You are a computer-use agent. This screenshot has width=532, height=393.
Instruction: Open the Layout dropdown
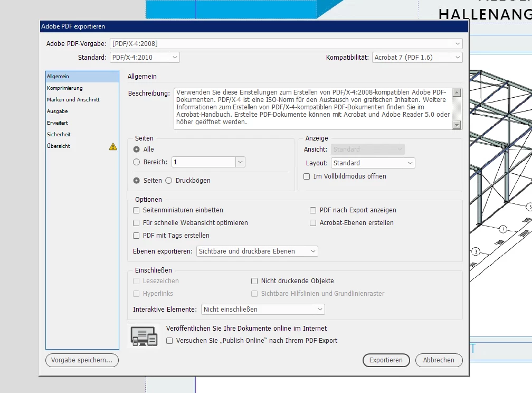click(373, 163)
